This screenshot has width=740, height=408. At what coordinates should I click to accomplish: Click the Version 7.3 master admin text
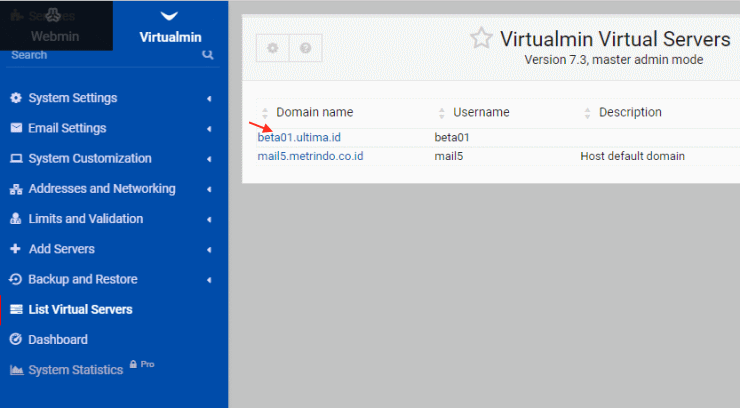click(614, 60)
